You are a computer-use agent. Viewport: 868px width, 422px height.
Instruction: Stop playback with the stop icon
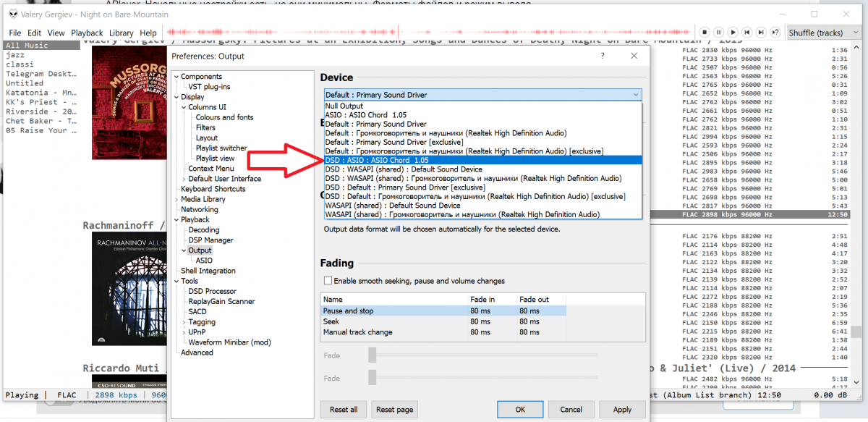tap(705, 33)
